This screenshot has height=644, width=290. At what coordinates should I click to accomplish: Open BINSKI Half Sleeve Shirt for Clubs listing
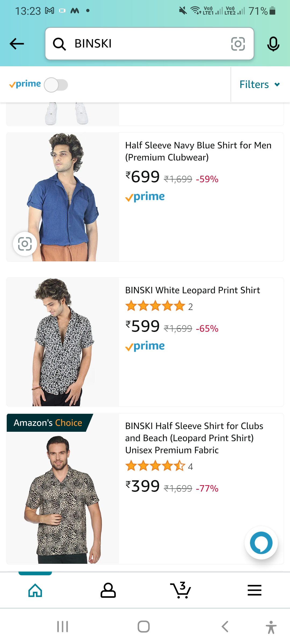[x=194, y=438]
